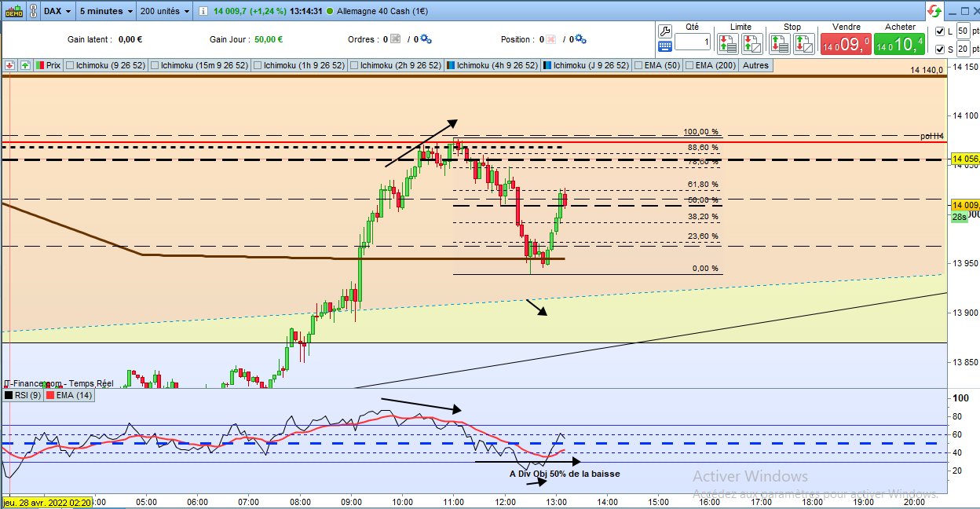The height and width of the screenshot is (509, 980).
Task: Click the 14 140,0 price line label
Action: pyautogui.click(x=927, y=70)
